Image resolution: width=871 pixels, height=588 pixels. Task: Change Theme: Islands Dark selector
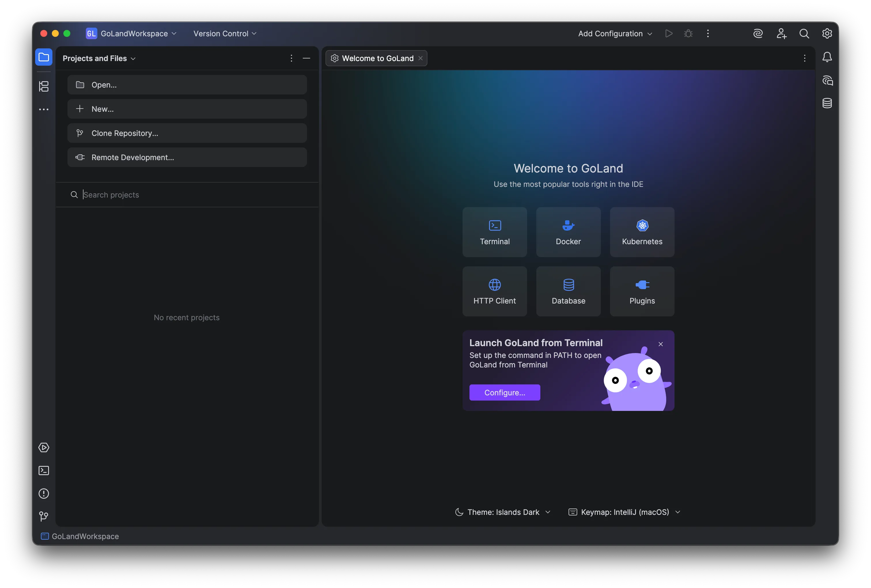(x=503, y=512)
